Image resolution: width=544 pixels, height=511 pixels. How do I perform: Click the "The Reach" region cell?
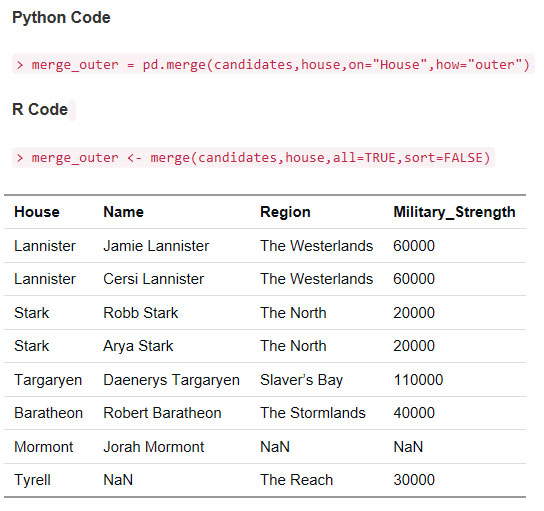(296, 480)
